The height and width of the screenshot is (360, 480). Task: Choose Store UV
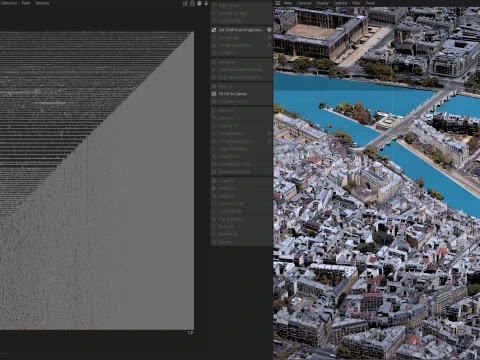[241, 227]
